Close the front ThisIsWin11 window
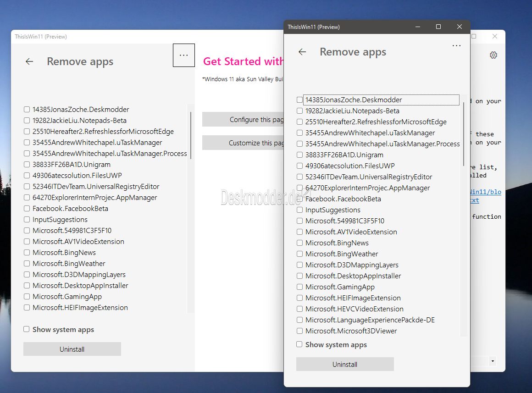The image size is (532, 393). 460,27
